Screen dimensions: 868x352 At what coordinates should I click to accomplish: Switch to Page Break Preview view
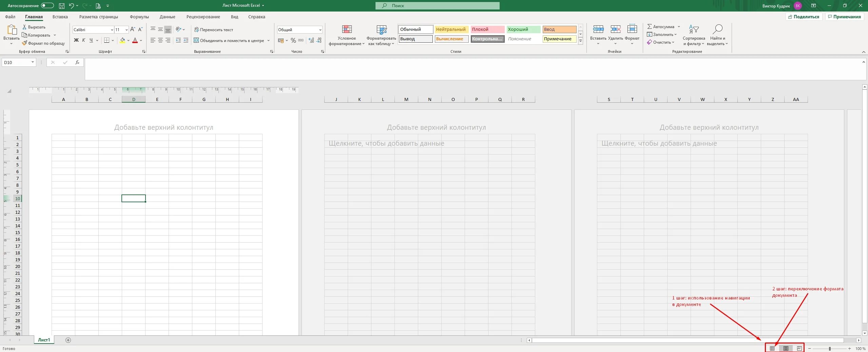799,348
